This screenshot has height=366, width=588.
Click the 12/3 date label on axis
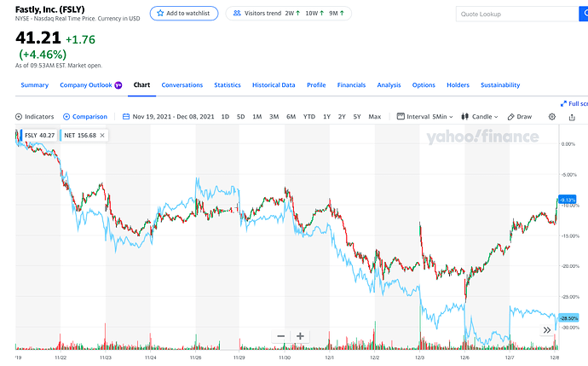click(419, 357)
